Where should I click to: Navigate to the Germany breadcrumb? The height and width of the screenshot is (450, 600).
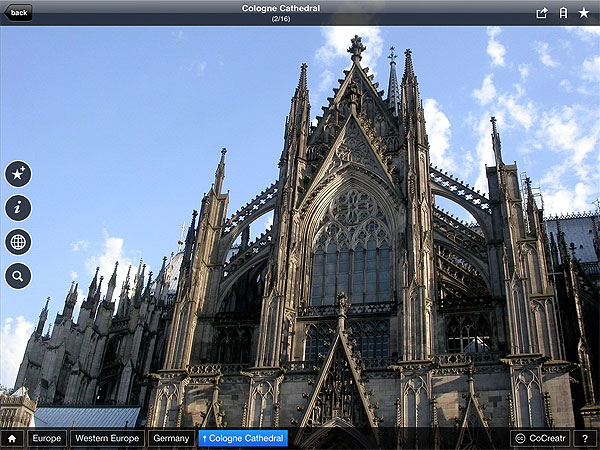point(172,438)
